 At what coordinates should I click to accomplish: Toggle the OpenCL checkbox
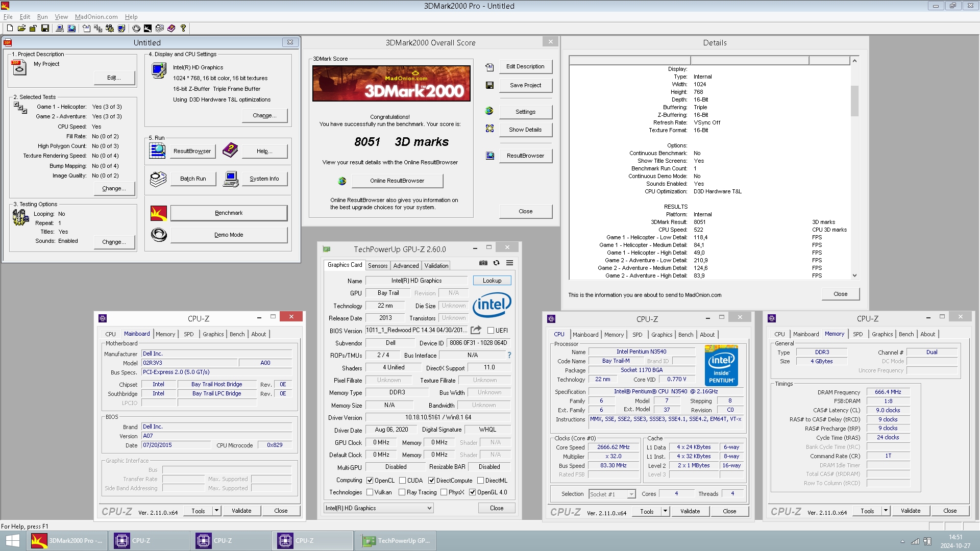(370, 481)
